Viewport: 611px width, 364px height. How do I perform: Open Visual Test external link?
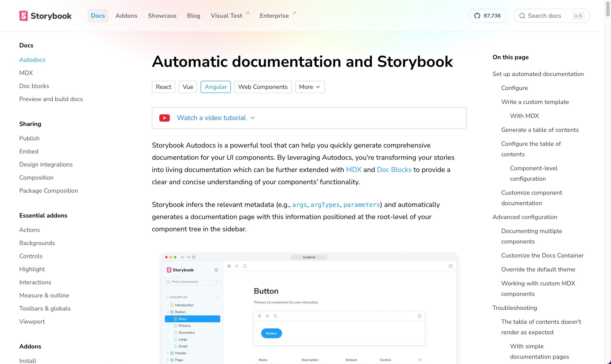point(230,15)
